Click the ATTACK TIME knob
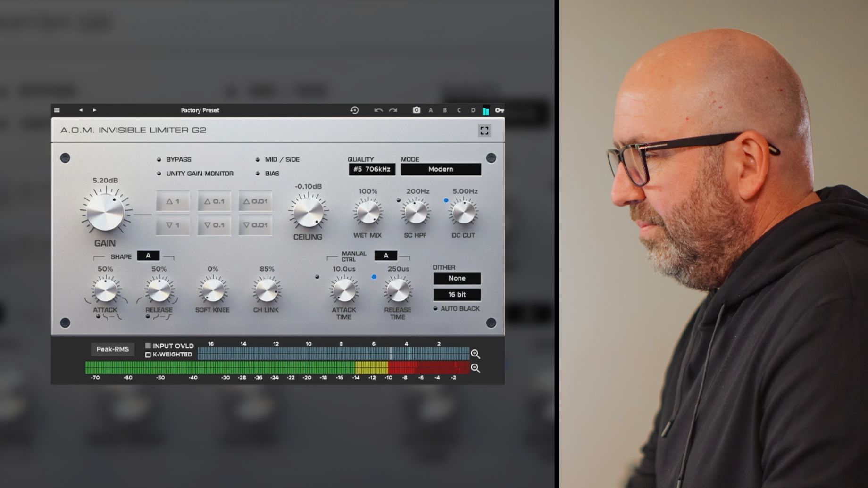 pos(344,290)
